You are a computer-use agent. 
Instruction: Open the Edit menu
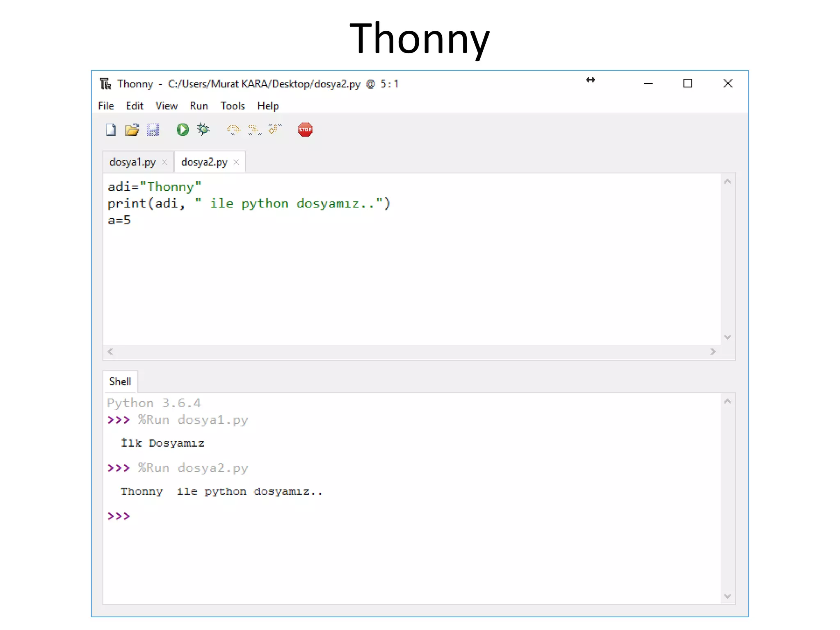[x=135, y=106]
